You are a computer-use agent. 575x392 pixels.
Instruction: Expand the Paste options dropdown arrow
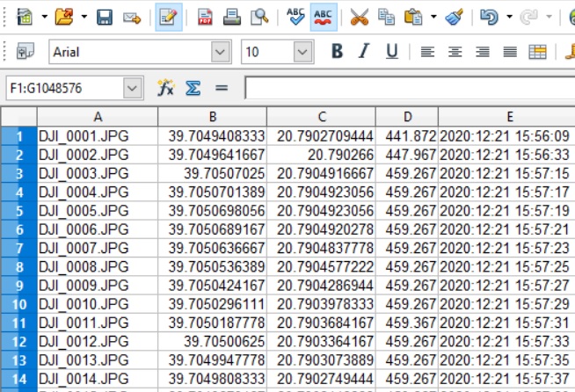point(433,17)
